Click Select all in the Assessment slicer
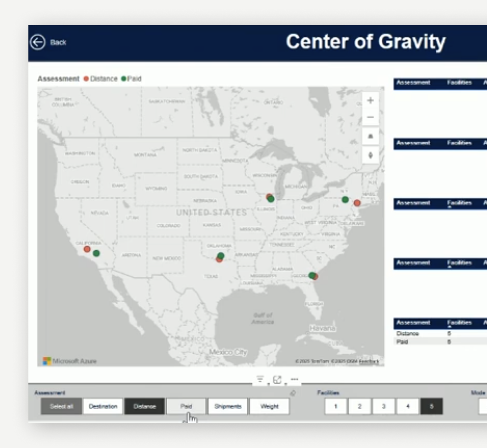Viewport: 487px width, 448px height. pos(61,406)
